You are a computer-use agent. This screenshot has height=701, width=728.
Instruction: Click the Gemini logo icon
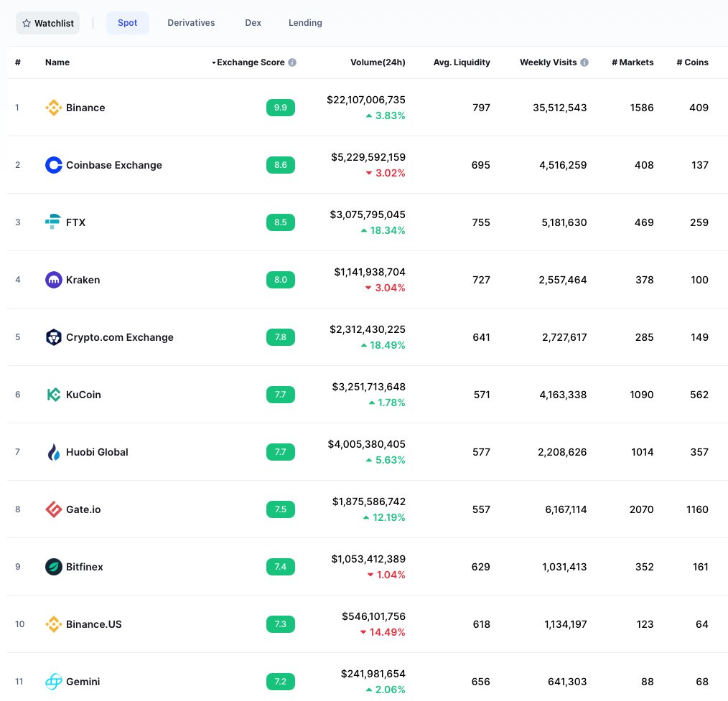[x=53, y=682]
